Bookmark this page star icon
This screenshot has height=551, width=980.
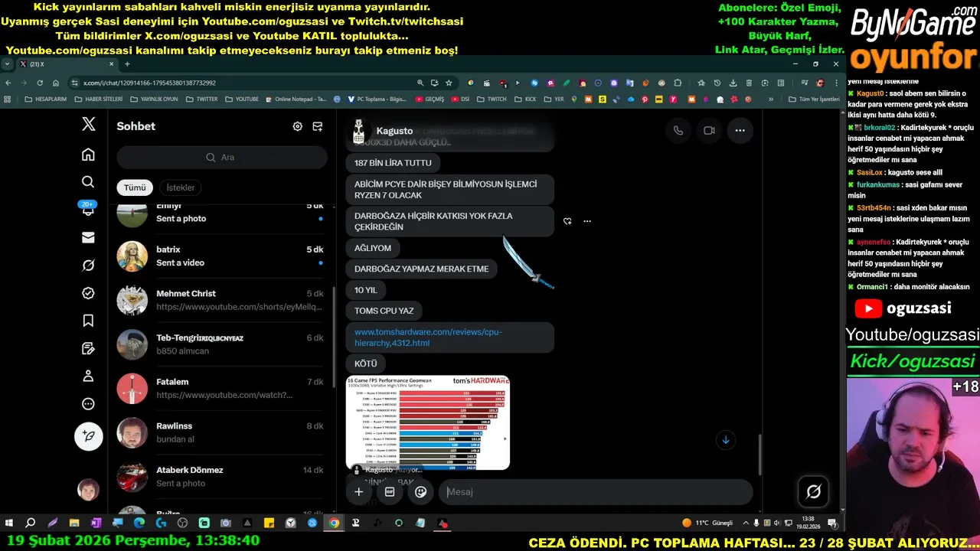(x=449, y=83)
